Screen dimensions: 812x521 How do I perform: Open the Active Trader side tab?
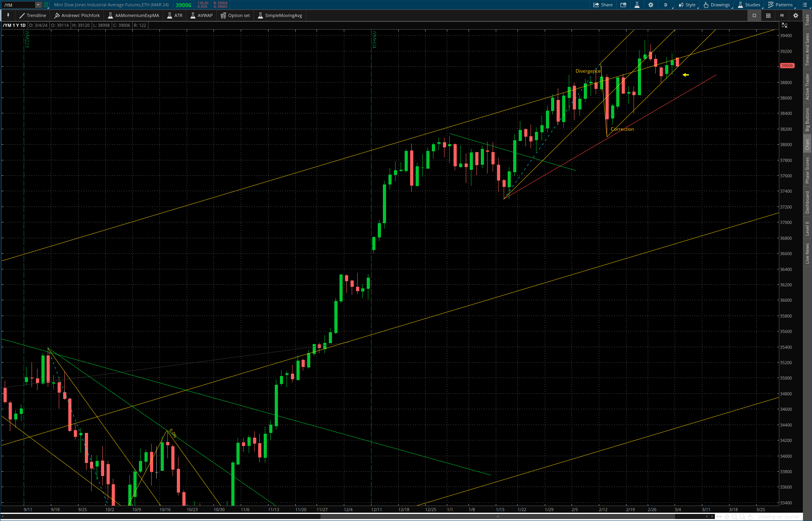[x=807, y=87]
